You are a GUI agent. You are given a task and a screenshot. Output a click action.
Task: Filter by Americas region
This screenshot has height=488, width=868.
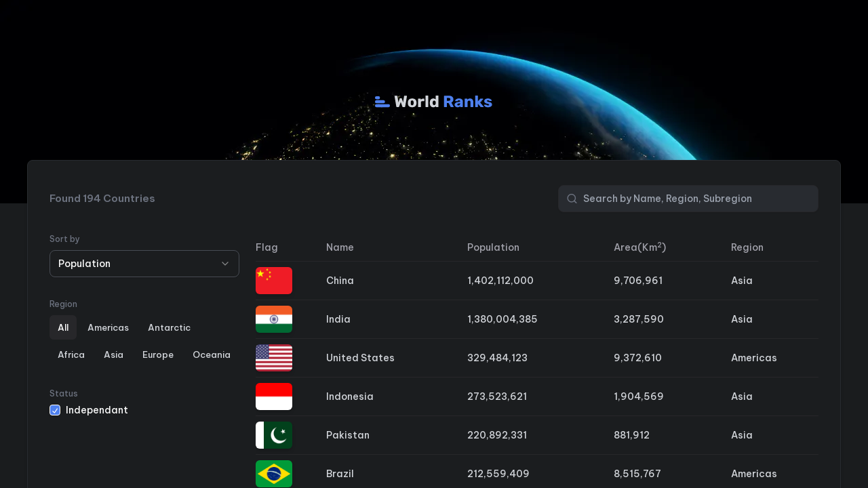(x=108, y=327)
